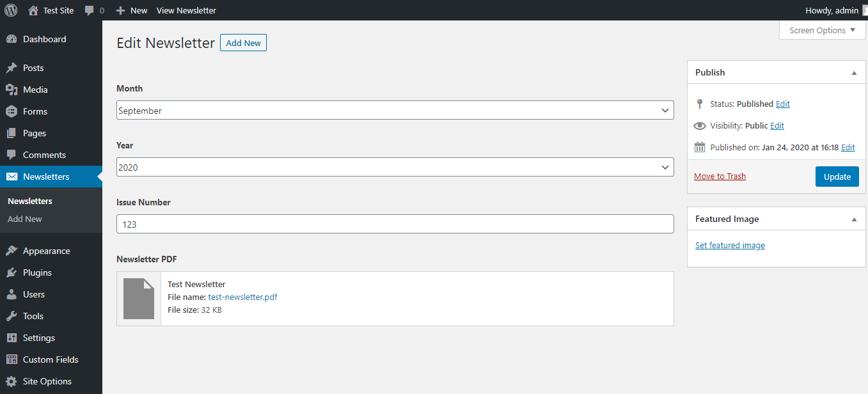The width and height of the screenshot is (868, 394).
Task: Click the Newsletters envelope icon
Action: coord(11,177)
